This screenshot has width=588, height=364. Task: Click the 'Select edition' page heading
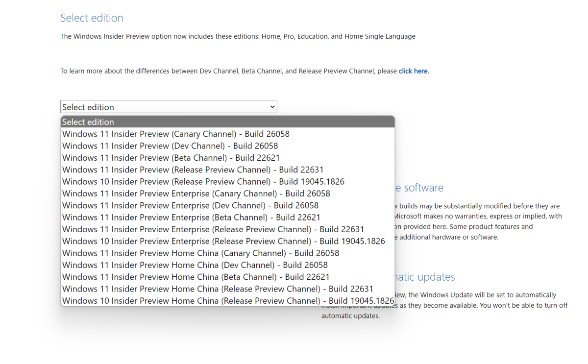(92, 18)
